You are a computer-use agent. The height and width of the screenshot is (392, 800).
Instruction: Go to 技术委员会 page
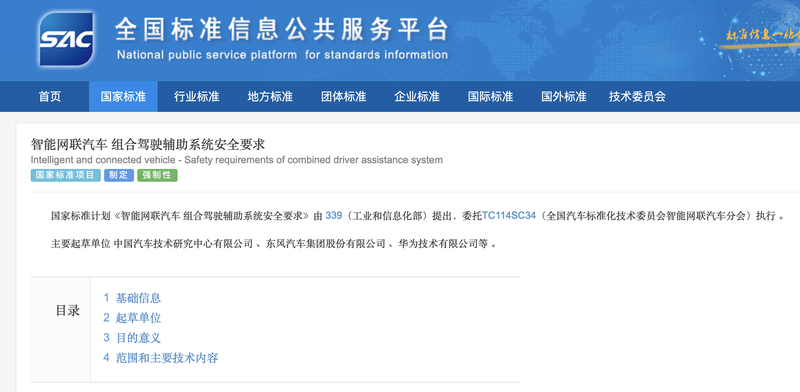pyautogui.click(x=637, y=96)
